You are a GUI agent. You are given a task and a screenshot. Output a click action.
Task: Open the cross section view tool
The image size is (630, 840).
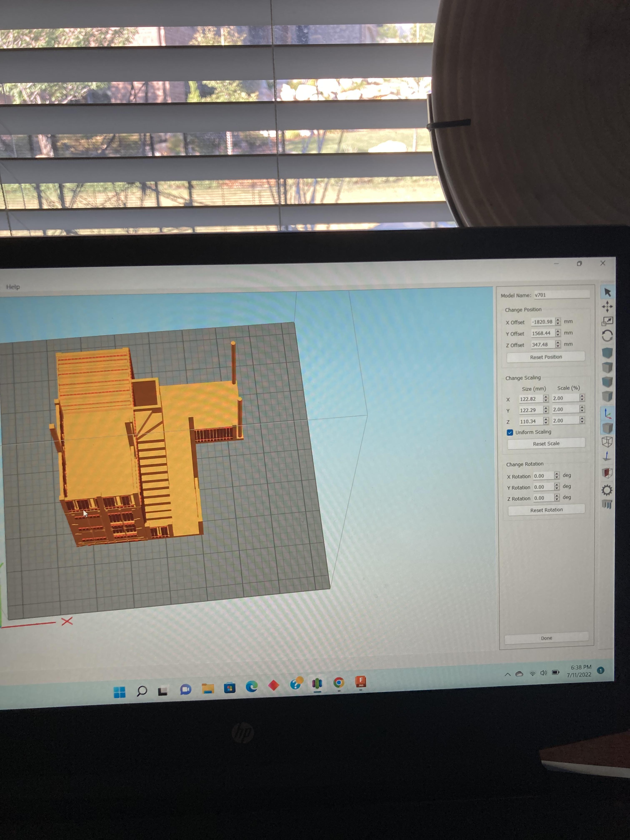click(607, 473)
